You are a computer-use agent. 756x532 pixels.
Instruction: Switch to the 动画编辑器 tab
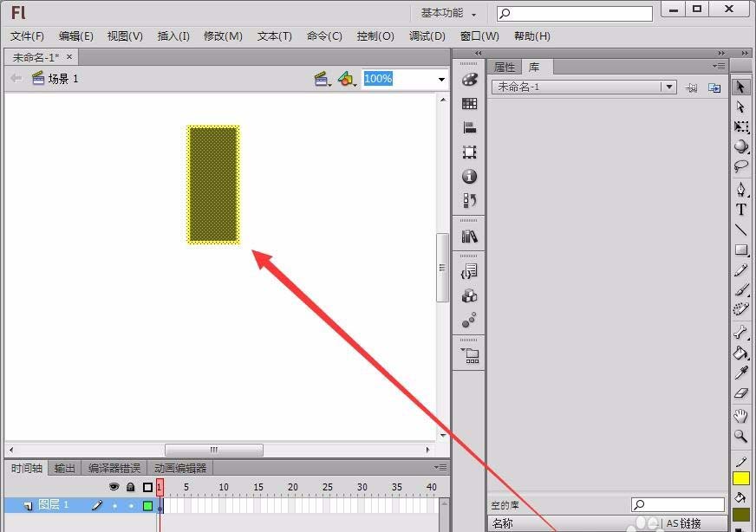(179, 468)
